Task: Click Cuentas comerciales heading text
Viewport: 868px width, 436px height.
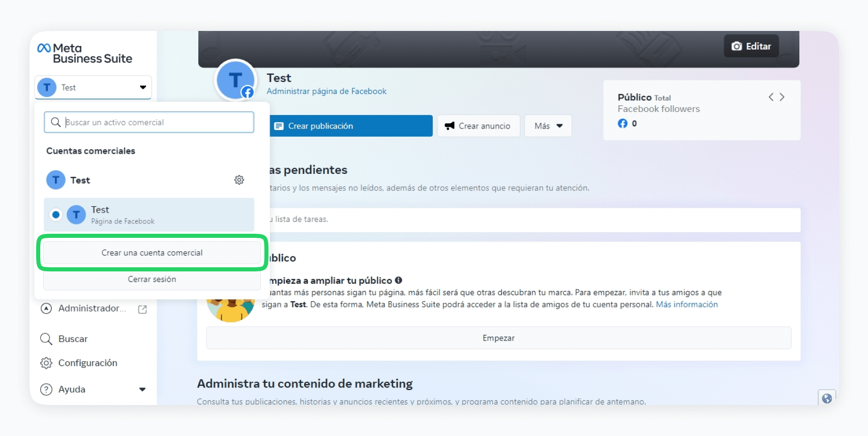Action: coord(91,151)
